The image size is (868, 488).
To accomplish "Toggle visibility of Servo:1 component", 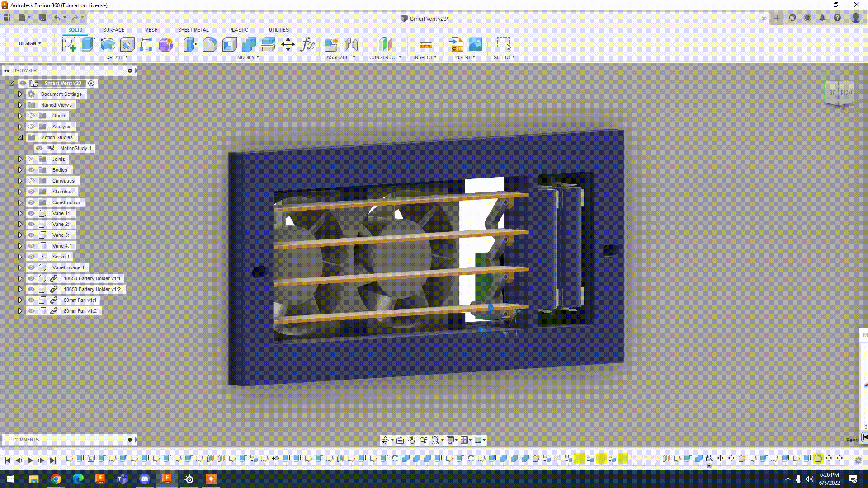I will (x=31, y=256).
